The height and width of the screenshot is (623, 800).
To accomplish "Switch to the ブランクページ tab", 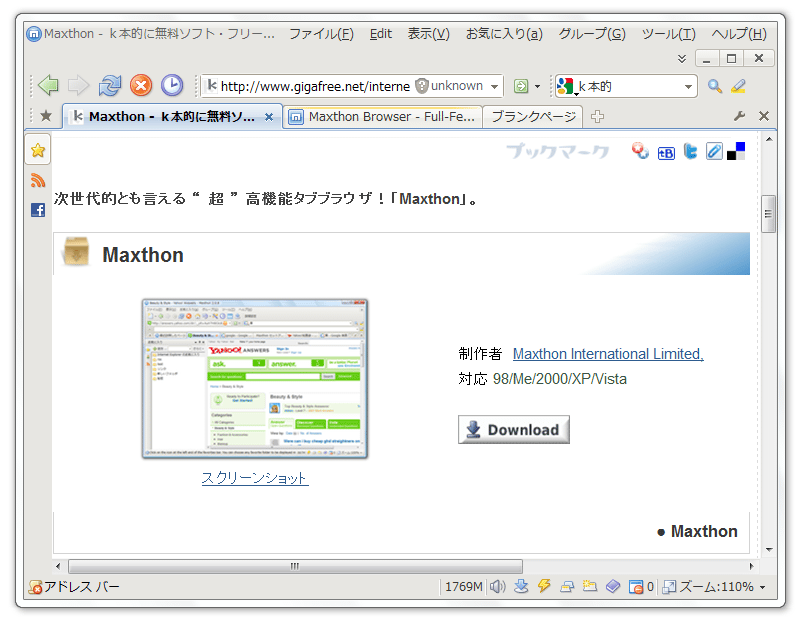I will coord(534,117).
